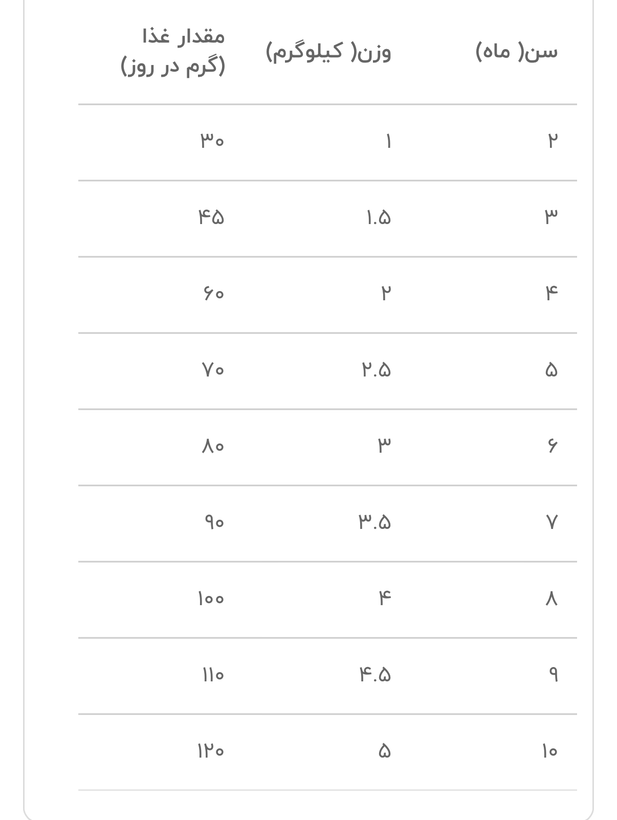Select the food amount ۷۰ cell

pyautogui.click(x=213, y=370)
